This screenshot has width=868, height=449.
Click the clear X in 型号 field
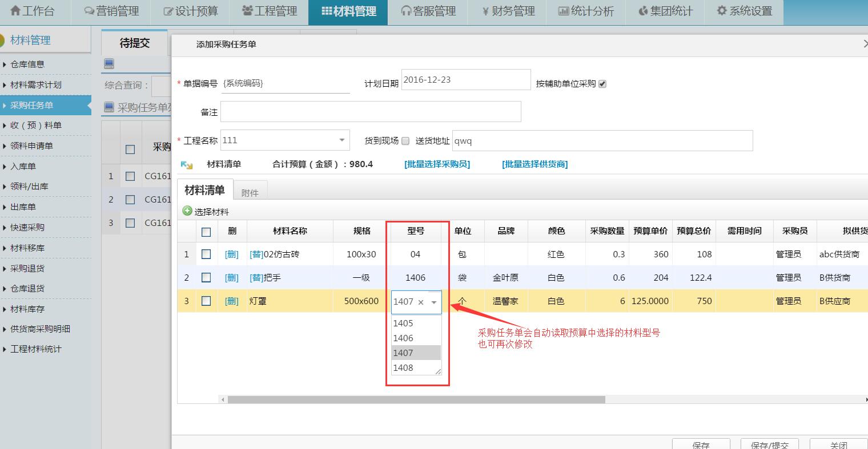pyautogui.click(x=421, y=302)
